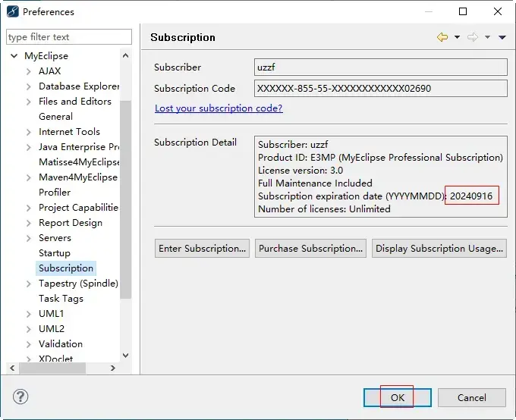
Task: Open the forward history dropdown arrow
Action: [x=487, y=37]
